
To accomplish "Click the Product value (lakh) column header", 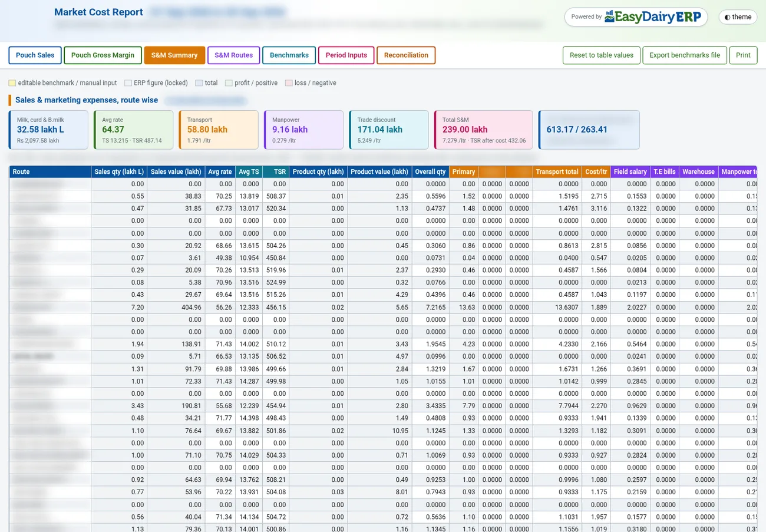I will [379, 172].
